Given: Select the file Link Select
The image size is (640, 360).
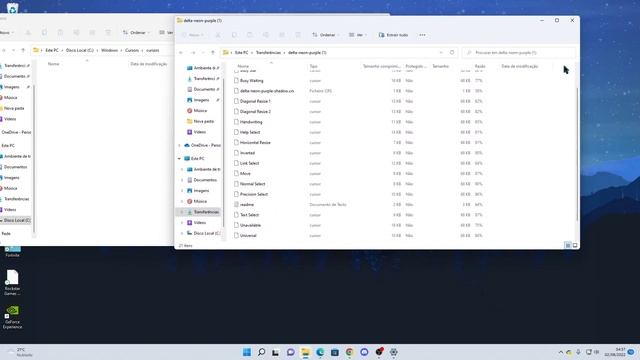Looking at the screenshot, I should pyautogui.click(x=249, y=163).
